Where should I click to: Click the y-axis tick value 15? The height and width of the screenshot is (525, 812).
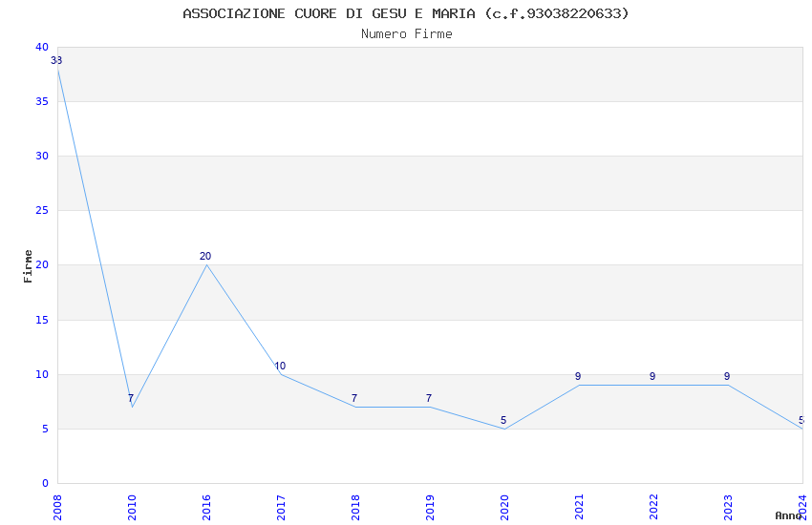pyautogui.click(x=42, y=320)
